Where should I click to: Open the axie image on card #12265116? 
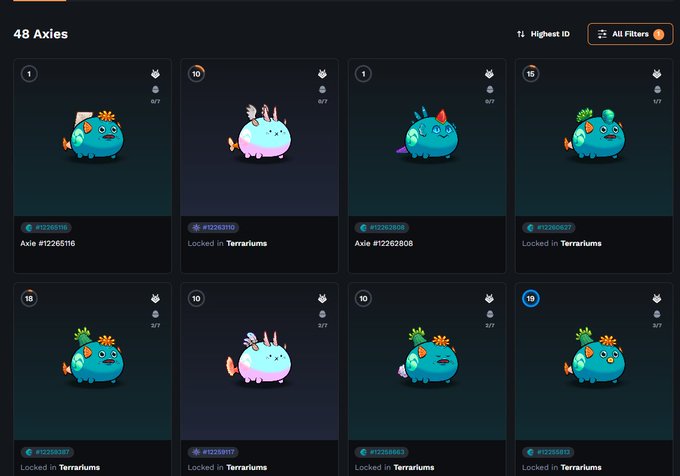click(x=94, y=136)
